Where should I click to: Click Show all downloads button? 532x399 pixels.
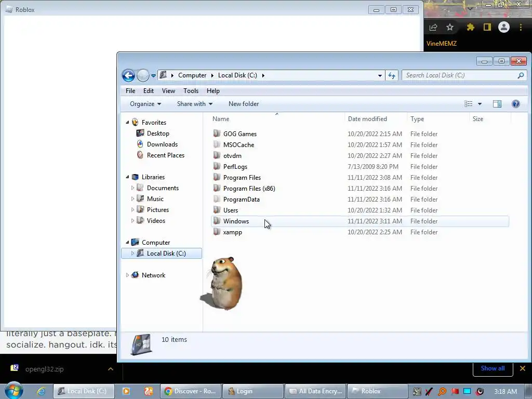point(493,368)
